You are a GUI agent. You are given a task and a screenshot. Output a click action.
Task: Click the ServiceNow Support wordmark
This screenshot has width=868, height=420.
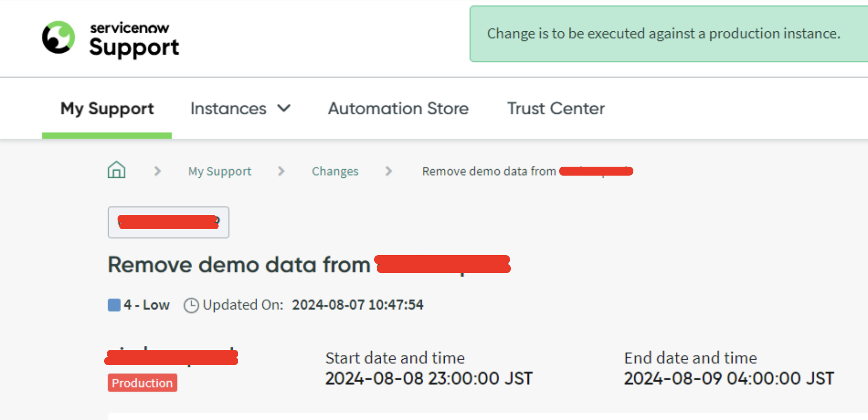click(x=134, y=40)
